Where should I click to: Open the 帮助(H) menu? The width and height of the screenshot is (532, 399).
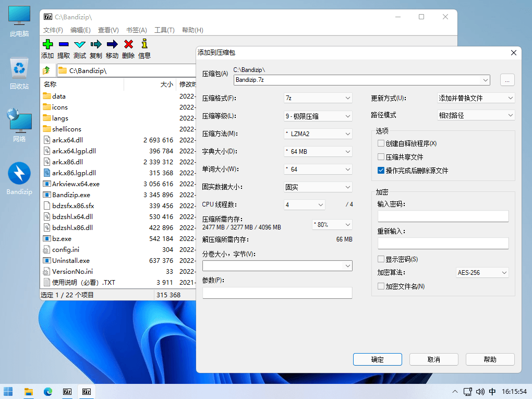pos(192,30)
